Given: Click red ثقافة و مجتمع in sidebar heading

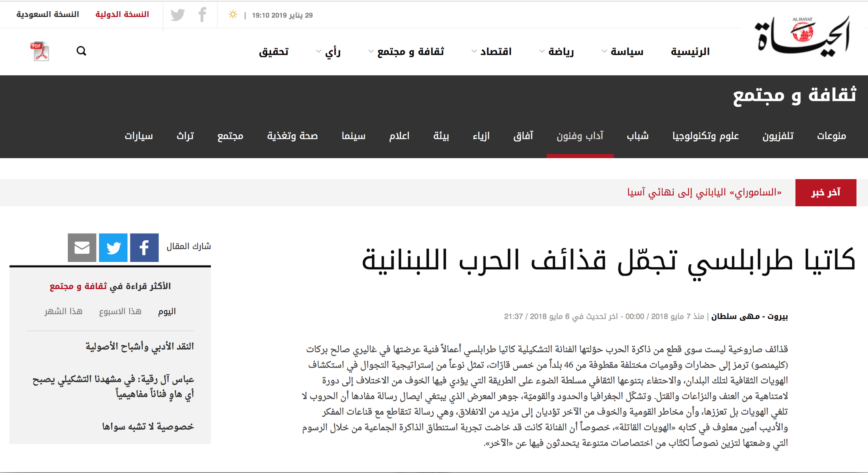Looking at the screenshot, I should click(x=78, y=286).
